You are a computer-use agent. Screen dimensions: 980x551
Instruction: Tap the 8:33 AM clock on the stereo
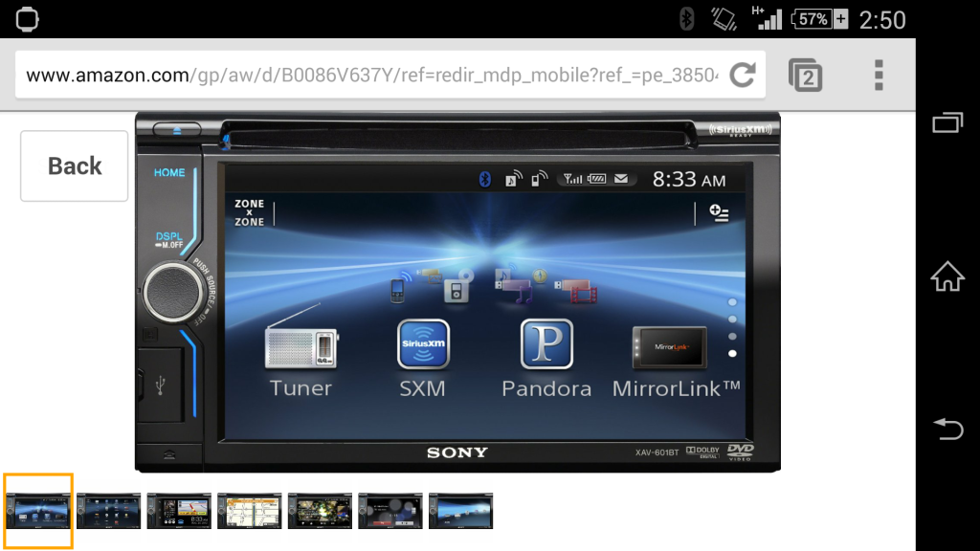click(689, 180)
